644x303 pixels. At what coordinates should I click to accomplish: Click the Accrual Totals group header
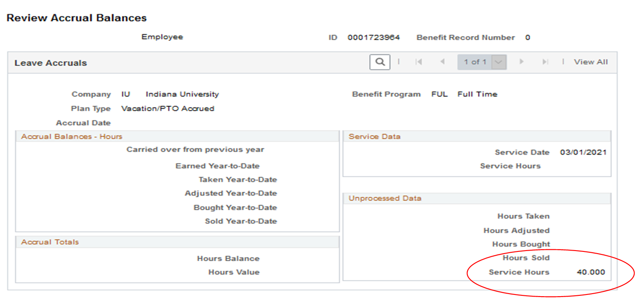point(50,242)
